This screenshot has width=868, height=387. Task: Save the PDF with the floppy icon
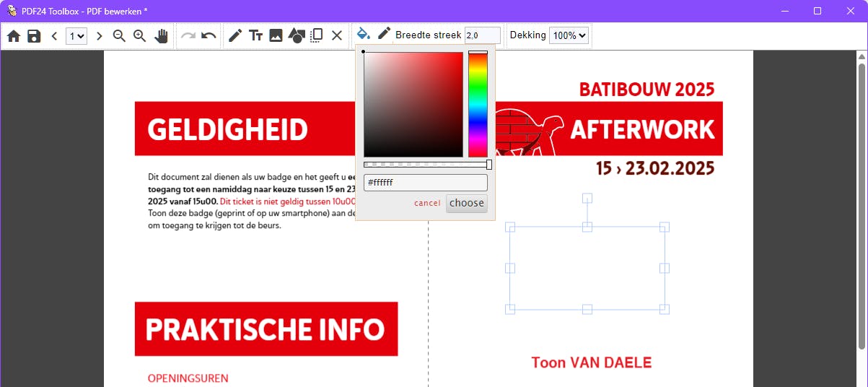[x=34, y=36]
